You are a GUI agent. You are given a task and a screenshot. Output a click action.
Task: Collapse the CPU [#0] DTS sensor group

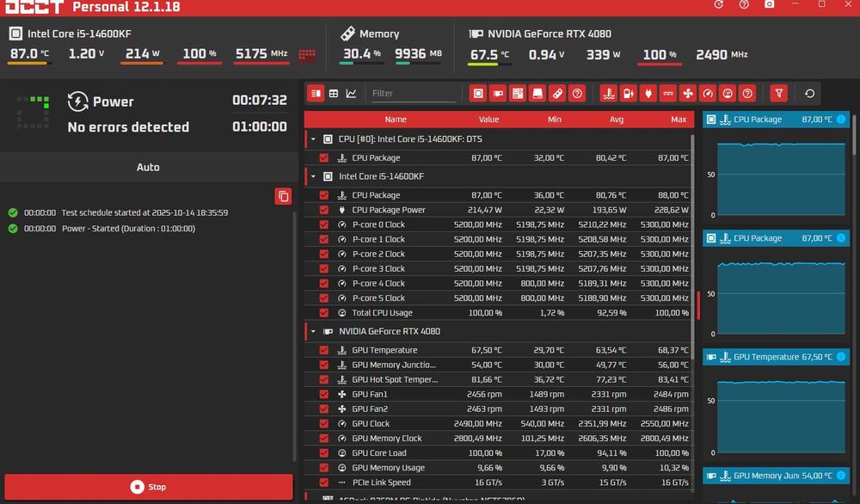313,139
